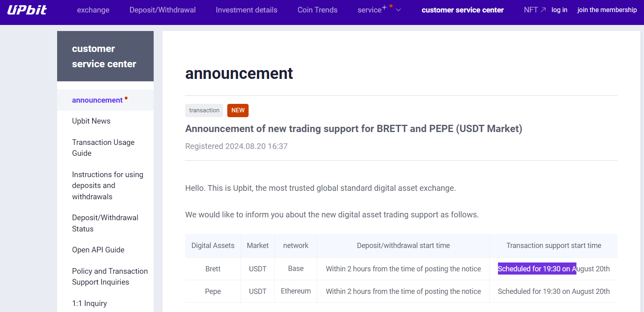644x312 pixels.
Task: Open Coin Trends page
Action: [x=317, y=10]
